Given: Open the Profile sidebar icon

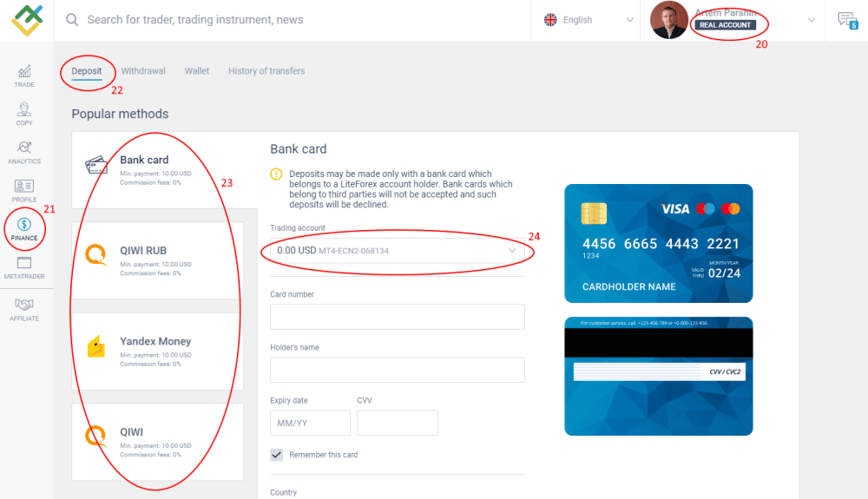Looking at the screenshot, I should point(24,190).
